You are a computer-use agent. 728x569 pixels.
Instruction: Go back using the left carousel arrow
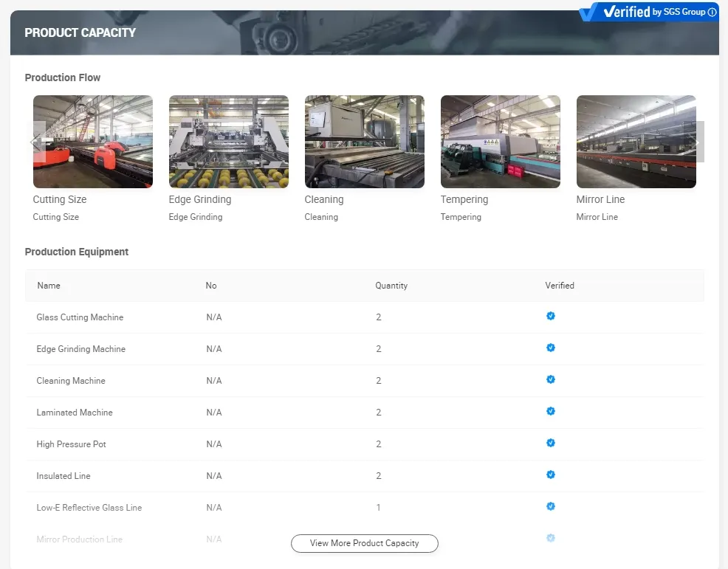pyautogui.click(x=34, y=142)
